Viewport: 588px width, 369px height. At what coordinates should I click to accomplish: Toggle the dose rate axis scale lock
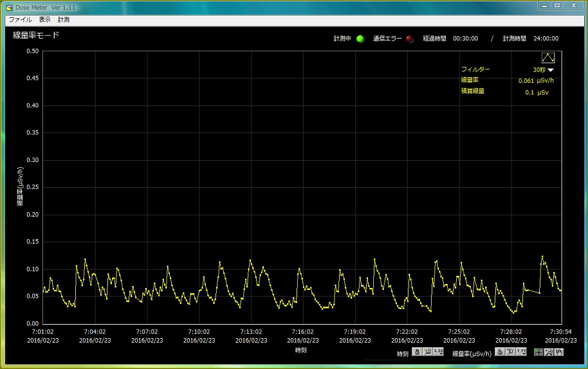[x=500, y=352]
